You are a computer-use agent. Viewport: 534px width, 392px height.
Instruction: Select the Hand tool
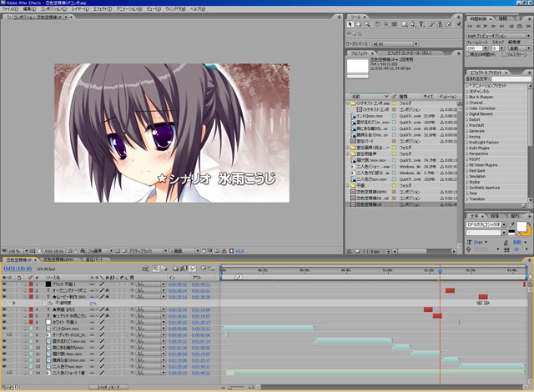pyautogui.click(x=359, y=24)
